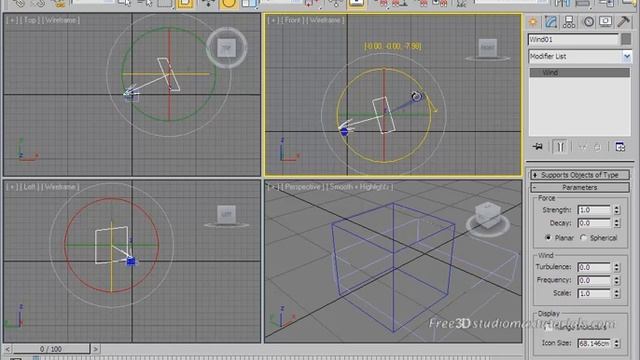
Task: Open the Utilities hammer tab
Action: [623, 21]
